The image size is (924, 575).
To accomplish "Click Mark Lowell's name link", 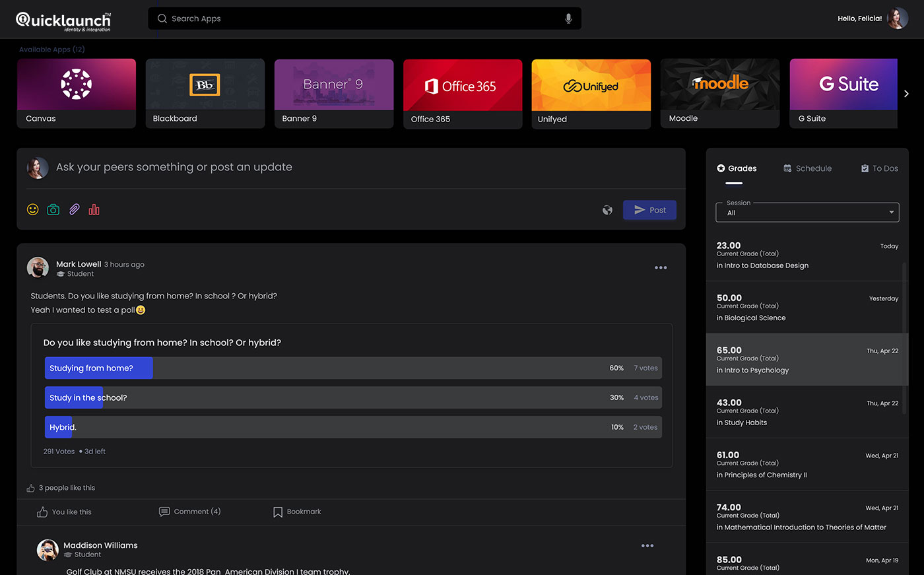I will pos(79,264).
